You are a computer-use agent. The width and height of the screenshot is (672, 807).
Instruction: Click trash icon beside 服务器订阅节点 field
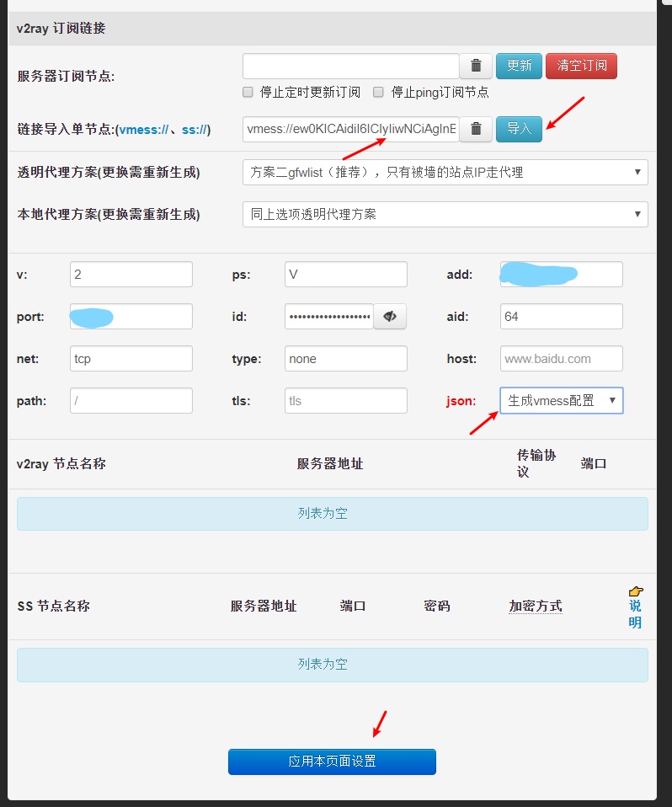[476, 66]
